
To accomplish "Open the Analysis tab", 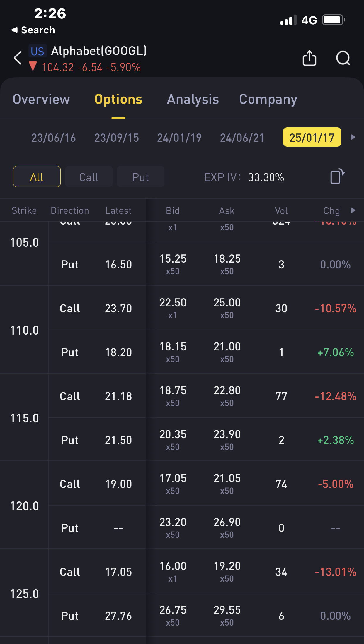I will point(193,100).
